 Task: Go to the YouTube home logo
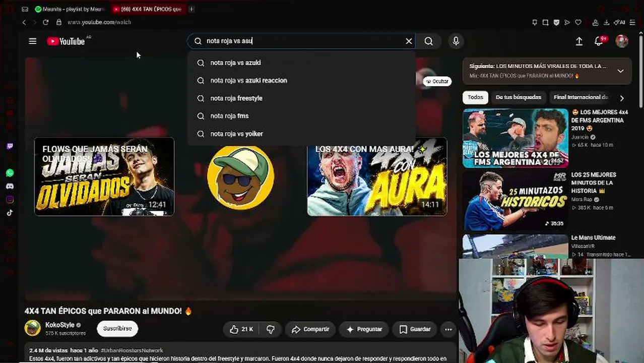tap(66, 41)
